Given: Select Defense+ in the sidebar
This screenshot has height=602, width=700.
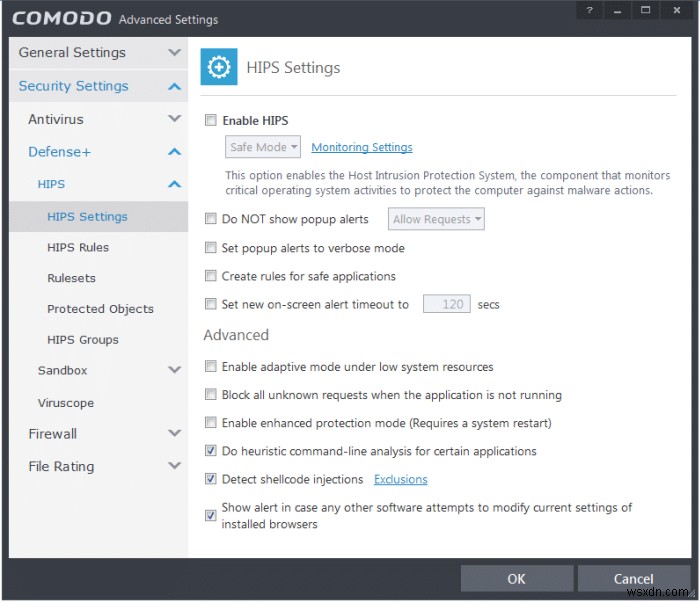Looking at the screenshot, I should point(60,152).
